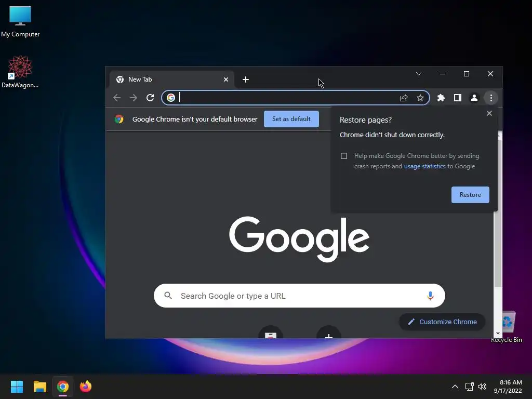Open the Extensions puzzle icon
The height and width of the screenshot is (399, 532).
pyautogui.click(x=441, y=98)
